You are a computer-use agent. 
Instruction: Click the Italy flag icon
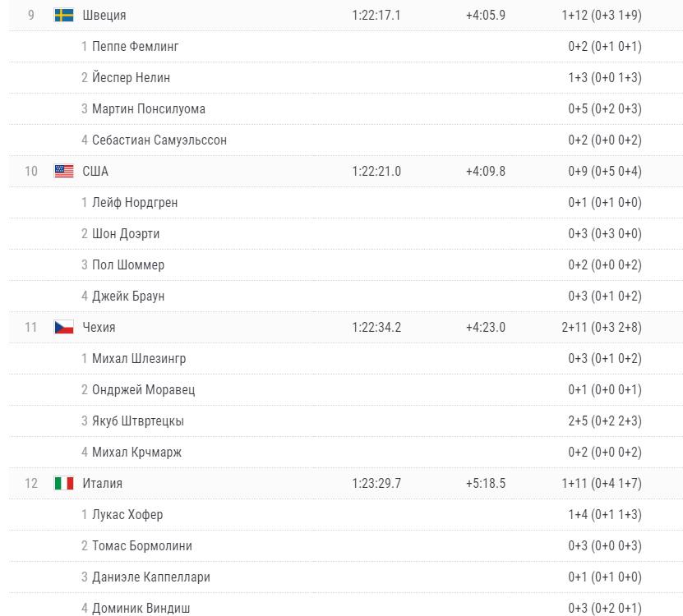63,483
